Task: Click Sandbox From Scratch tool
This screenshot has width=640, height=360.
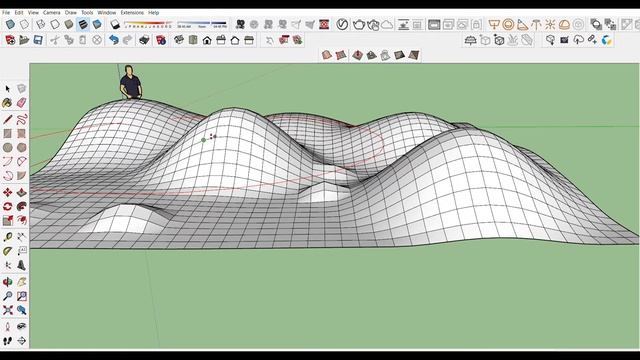Action: 340,55
